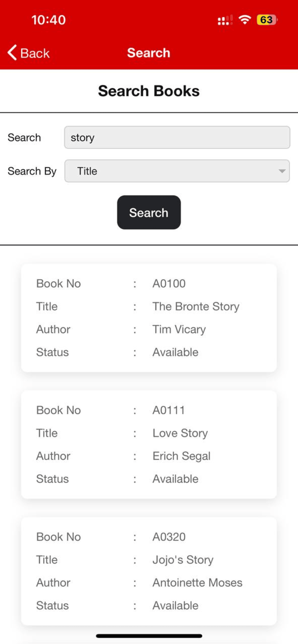Open book card A0100 The Bronte Story

coord(149,318)
